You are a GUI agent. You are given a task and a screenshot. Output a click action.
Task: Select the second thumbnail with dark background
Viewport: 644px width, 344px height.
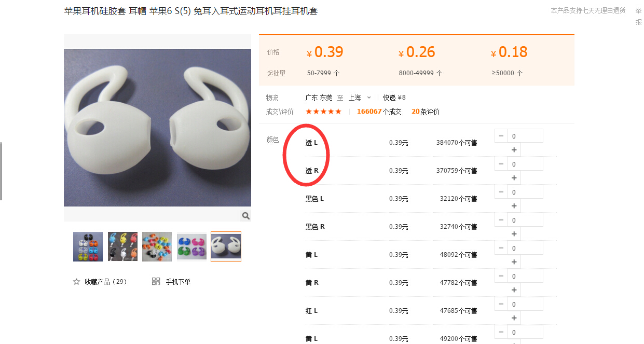[122, 246]
